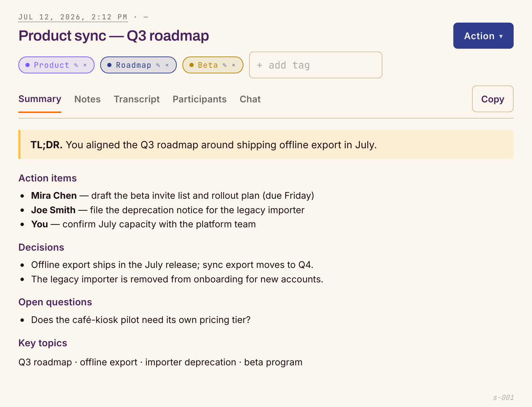Open the Action dropdown menu
The width and height of the screenshot is (532, 407).
pyautogui.click(x=483, y=36)
